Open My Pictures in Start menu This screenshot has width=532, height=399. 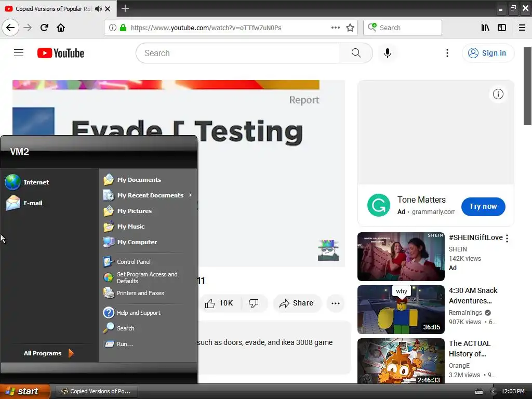tap(128, 211)
